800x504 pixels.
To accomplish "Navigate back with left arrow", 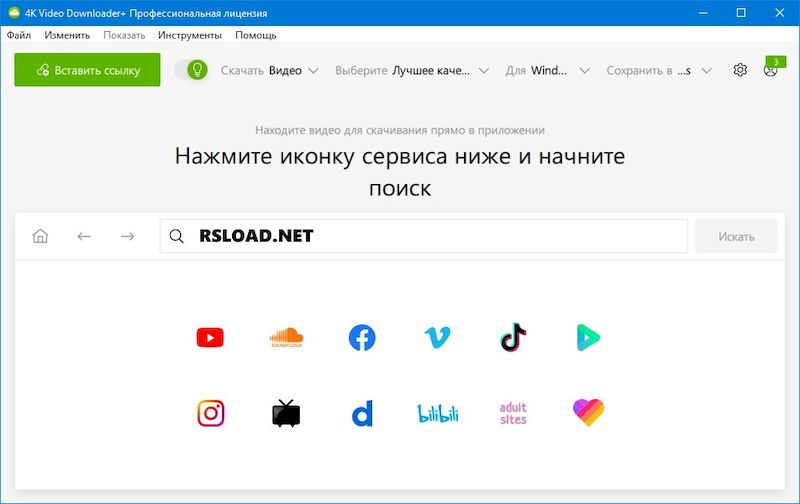I will [84, 236].
